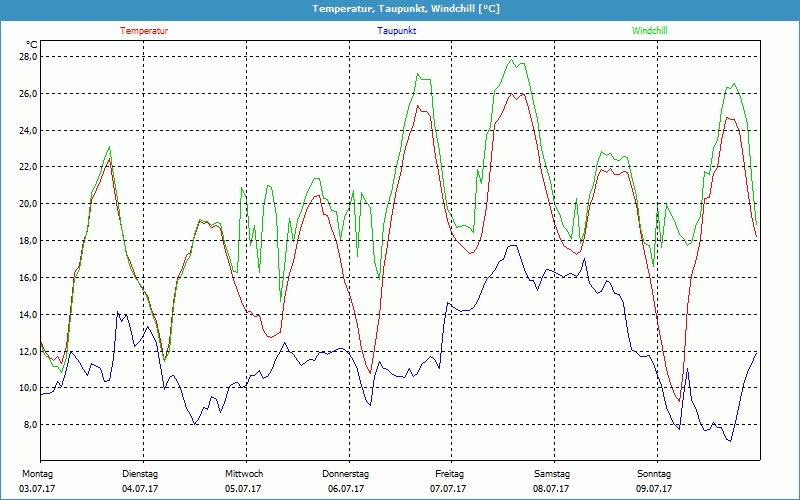Click the 26,0 y-axis value
Screen dimensions: 800x500
click(x=28, y=93)
